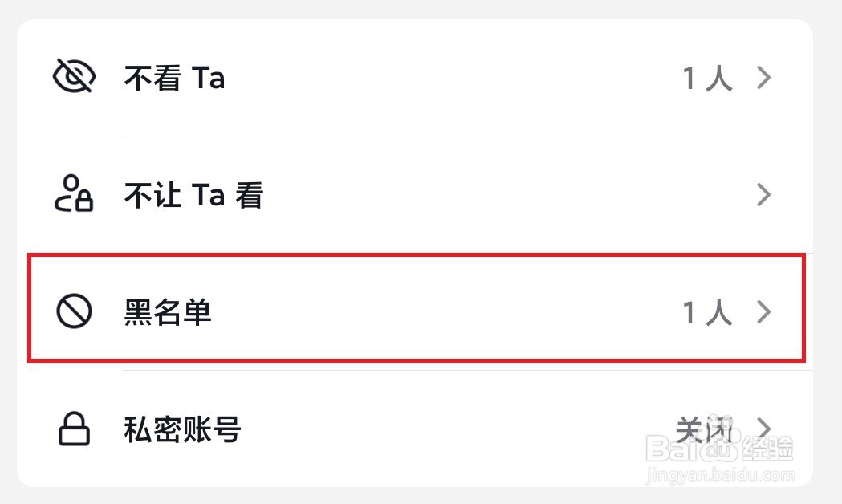Click the red highlight border around 黑名单

(417, 255)
